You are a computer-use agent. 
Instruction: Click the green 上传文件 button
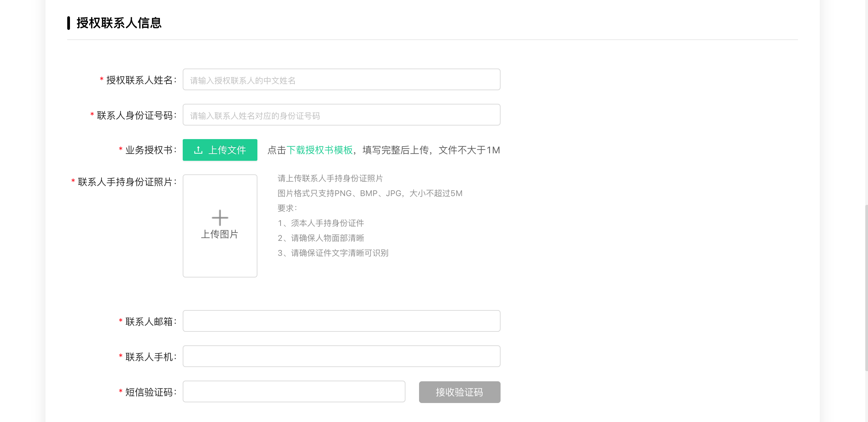[220, 150]
